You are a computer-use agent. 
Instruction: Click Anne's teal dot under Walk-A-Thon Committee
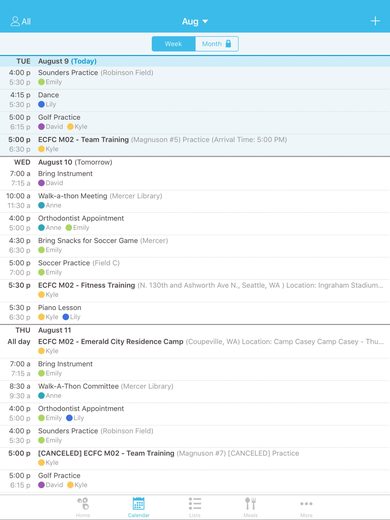41,396
